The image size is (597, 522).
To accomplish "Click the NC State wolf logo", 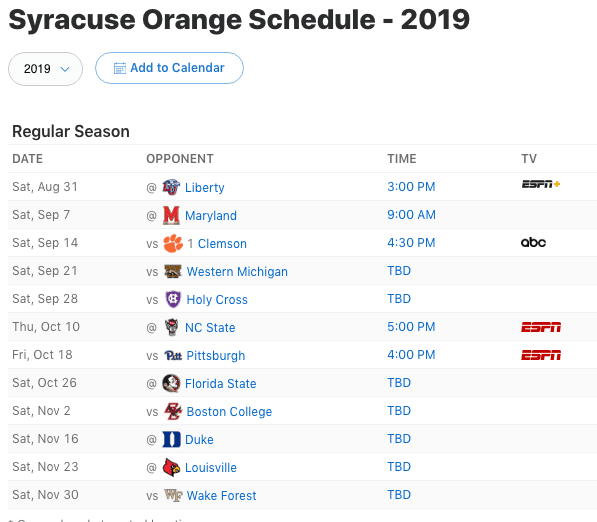I will tap(171, 327).
